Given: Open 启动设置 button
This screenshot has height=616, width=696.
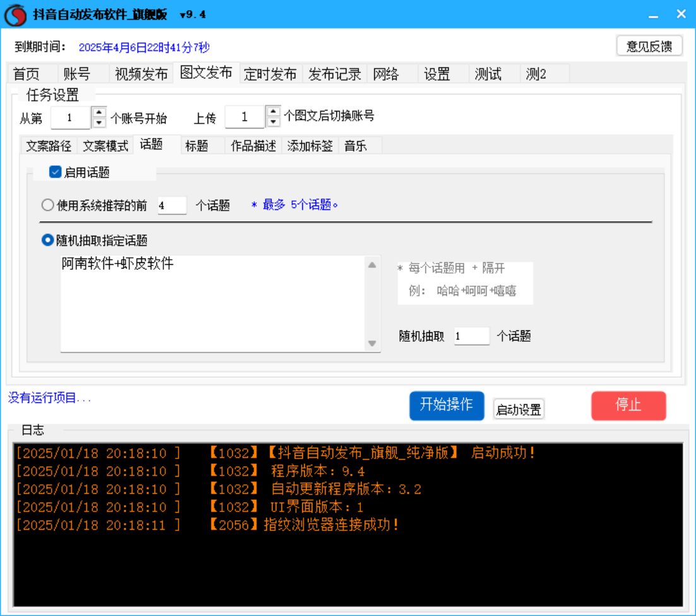Looking at the screenshot, I should coord(519,409).
